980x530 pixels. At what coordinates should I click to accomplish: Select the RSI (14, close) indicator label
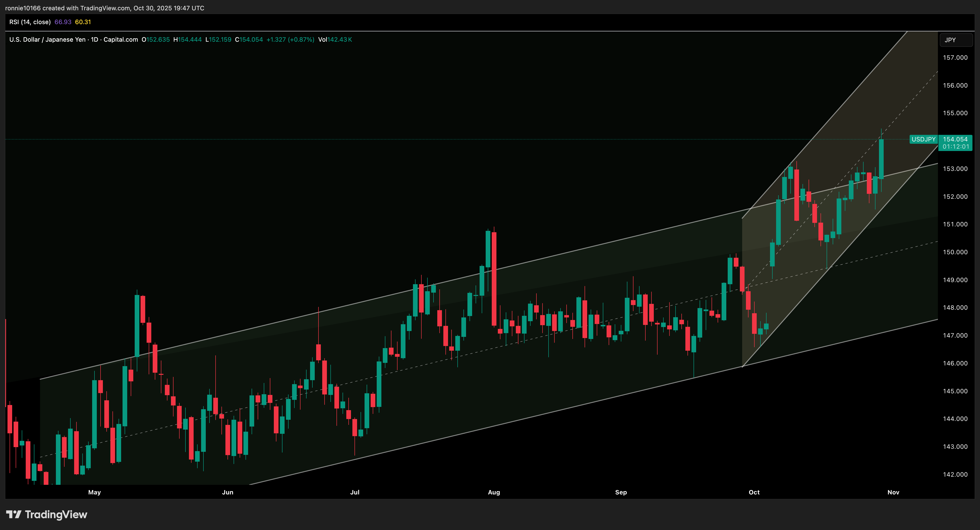(x=30, y=22)
